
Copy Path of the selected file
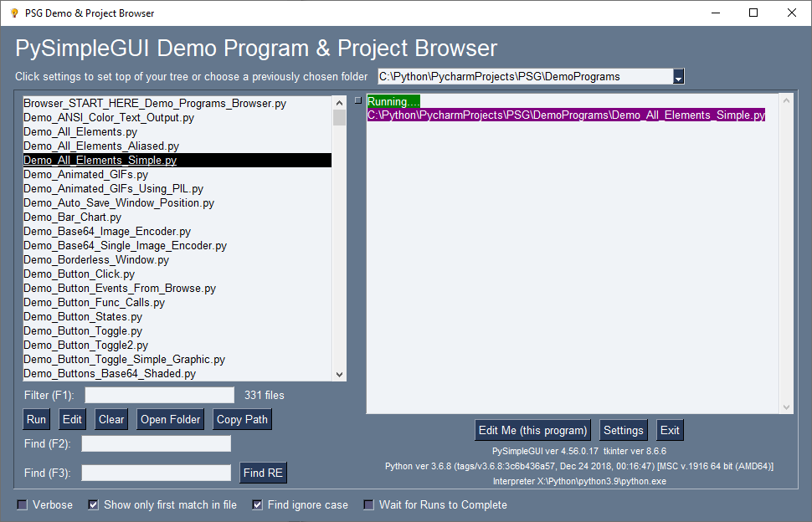pos(242,419)
